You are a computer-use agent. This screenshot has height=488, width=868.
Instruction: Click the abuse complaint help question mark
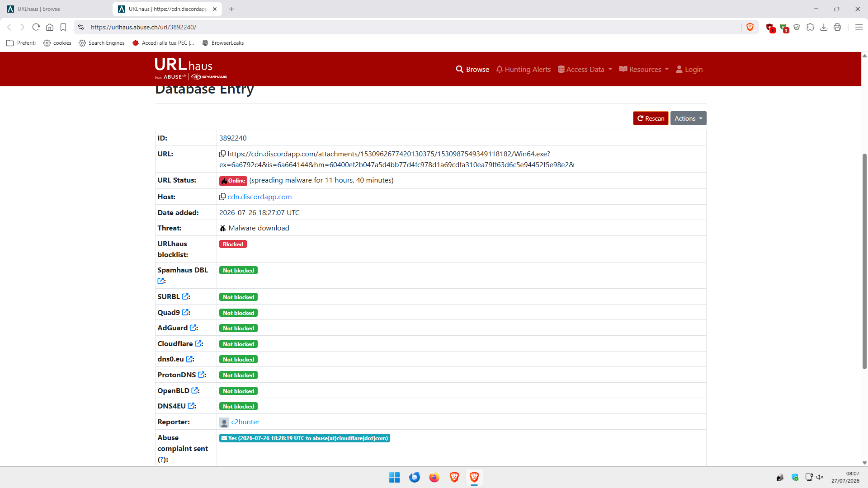coord(162,460)
